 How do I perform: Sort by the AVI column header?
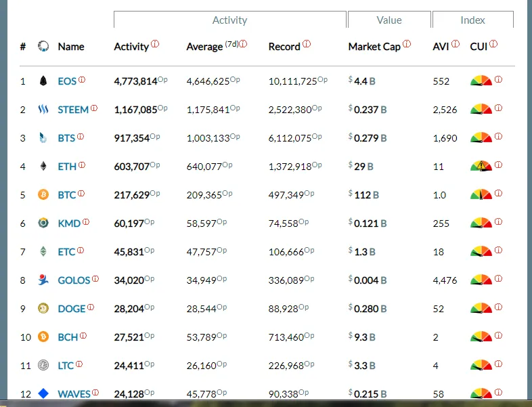tap(441, 47)
